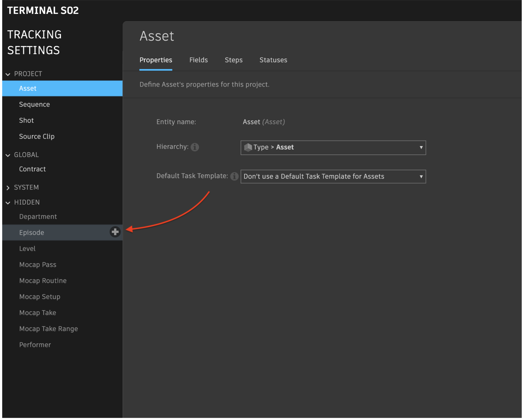Open Contract under GLOBAL
524x420 pixels.
click(x=32, y=169)
